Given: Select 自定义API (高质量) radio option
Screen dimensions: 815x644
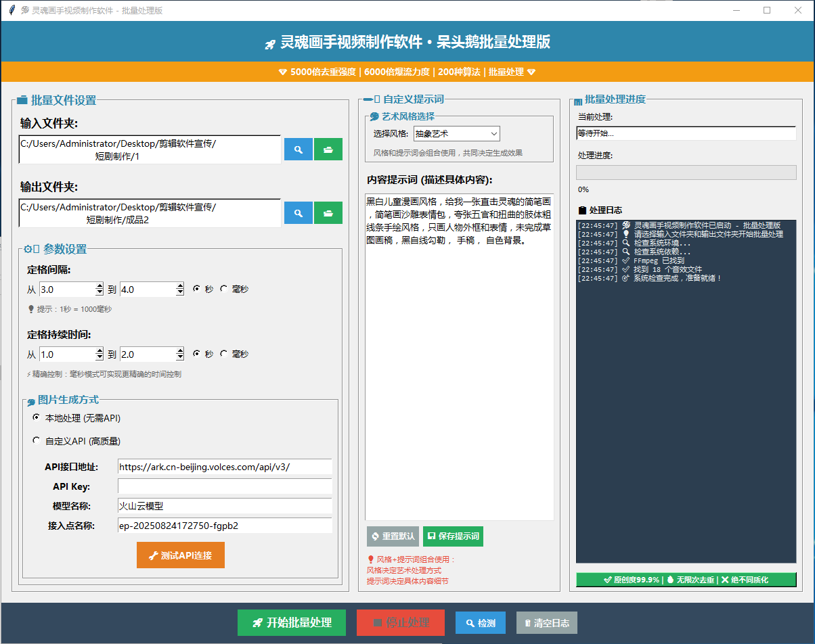Looking at the screenshot, I should click(x=37, y=440).
